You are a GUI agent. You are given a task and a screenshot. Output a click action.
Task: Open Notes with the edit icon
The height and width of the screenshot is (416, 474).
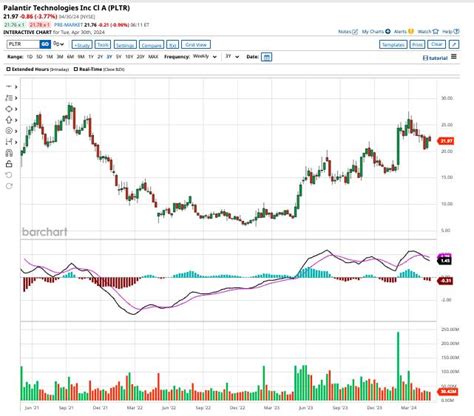(348, 32)
